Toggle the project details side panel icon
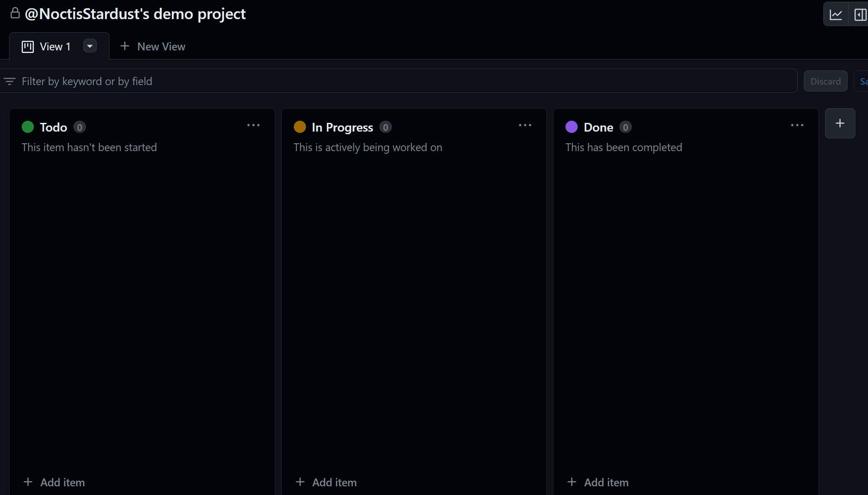This screenshot has height=495, width=868. pyautogui.click(x=860, y=14)
